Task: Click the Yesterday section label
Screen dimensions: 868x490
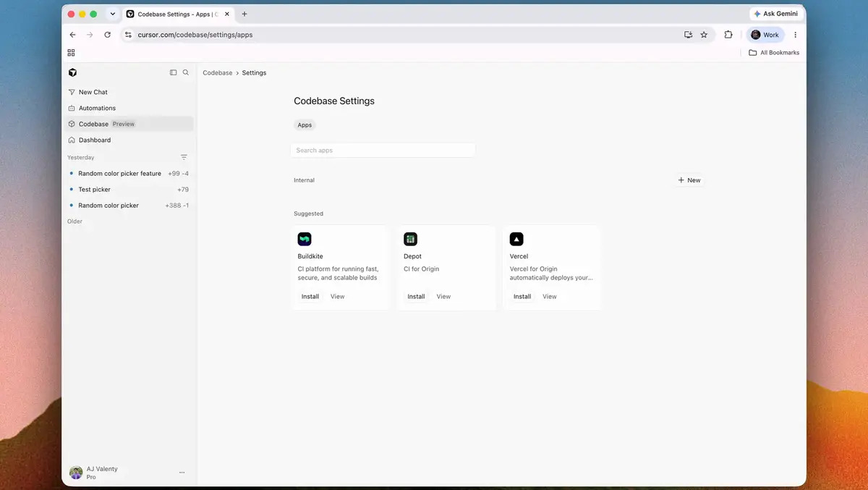Action: pos(81,157)
